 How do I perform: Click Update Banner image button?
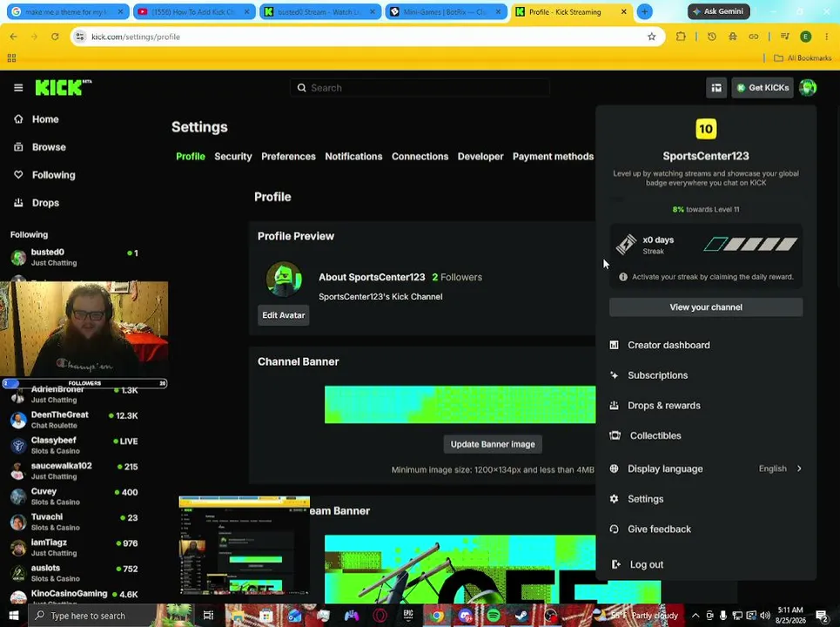(493, 444)
